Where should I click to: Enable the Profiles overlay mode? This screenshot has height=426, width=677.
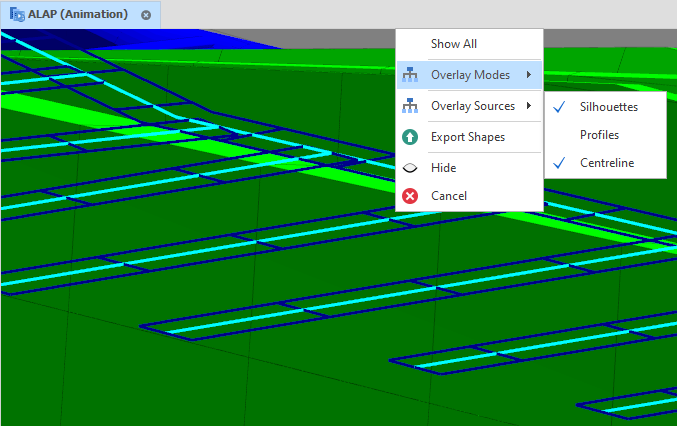[605, 135]
